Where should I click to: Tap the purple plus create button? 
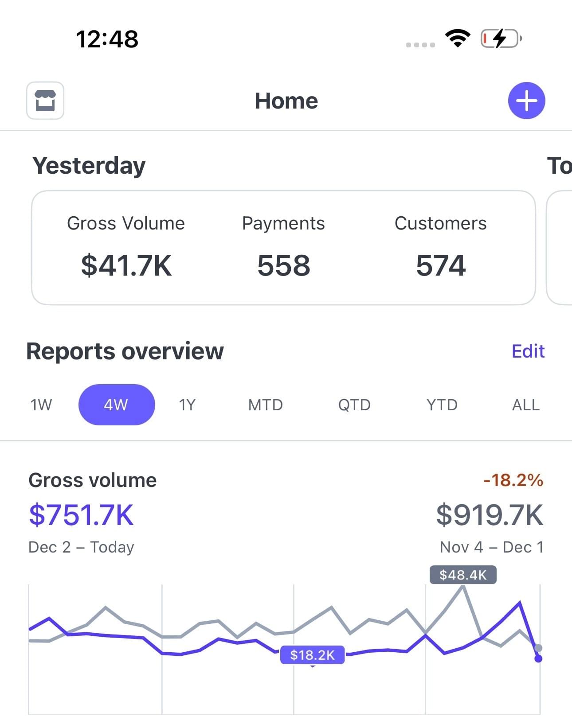pyautogui.click(x=526, y=101)
